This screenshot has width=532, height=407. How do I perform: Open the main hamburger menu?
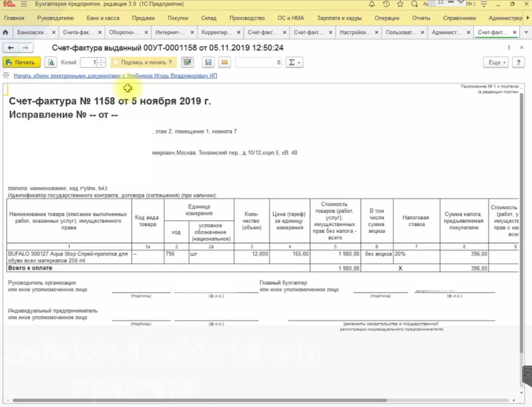pos(24,4)
